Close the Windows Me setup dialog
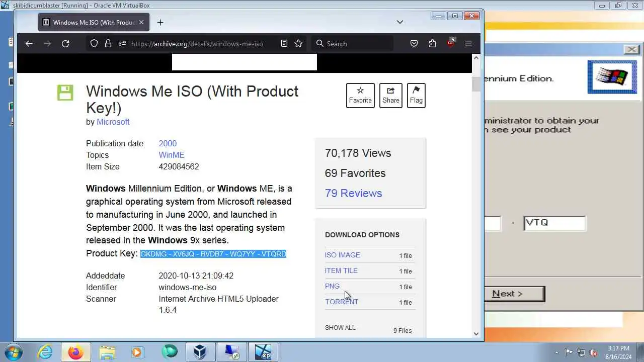The image size is (644, 362). pyautogui.click(x=631, y=49)
